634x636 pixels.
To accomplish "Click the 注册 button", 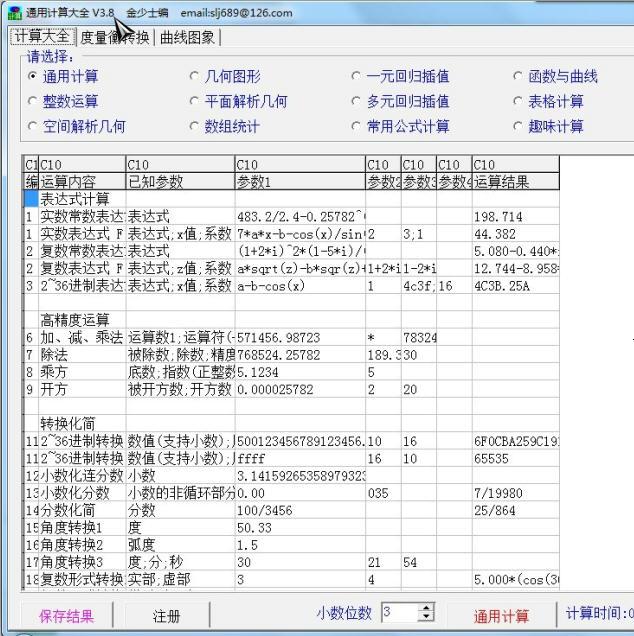I will (166, 616).
